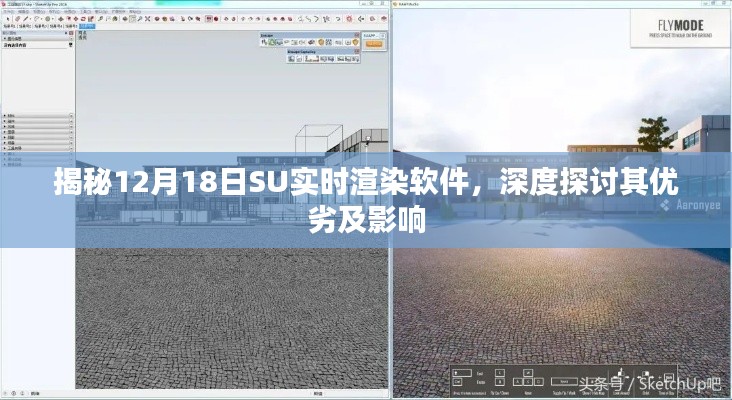Click the red sun-shaped icon in top toolbar

point(349,19)
